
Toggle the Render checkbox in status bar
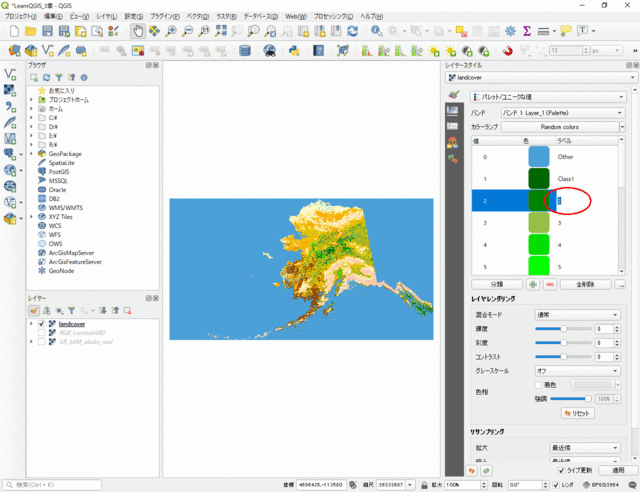(556, 485)
